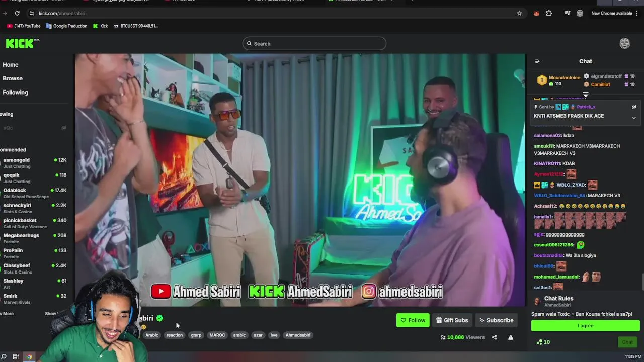Select the Arabic stream tag

point(152,335)
